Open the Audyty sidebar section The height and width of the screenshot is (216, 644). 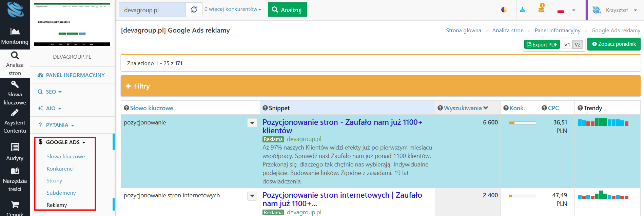15,152
